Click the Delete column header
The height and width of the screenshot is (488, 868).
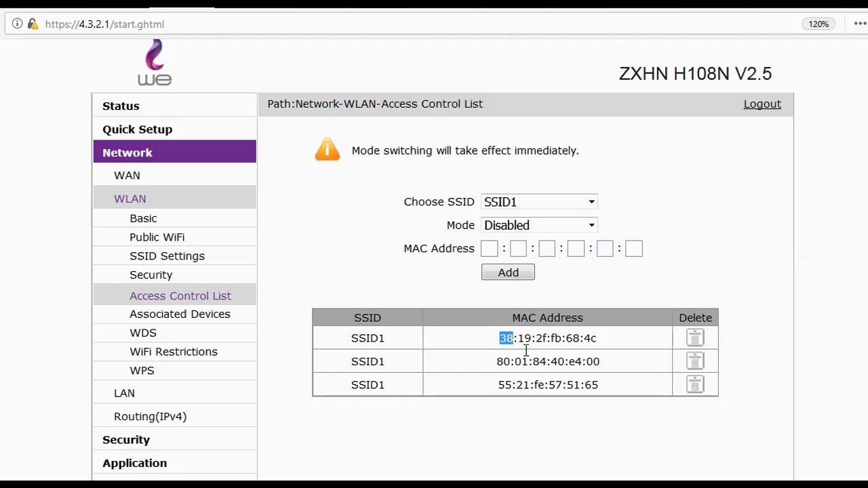695,317
